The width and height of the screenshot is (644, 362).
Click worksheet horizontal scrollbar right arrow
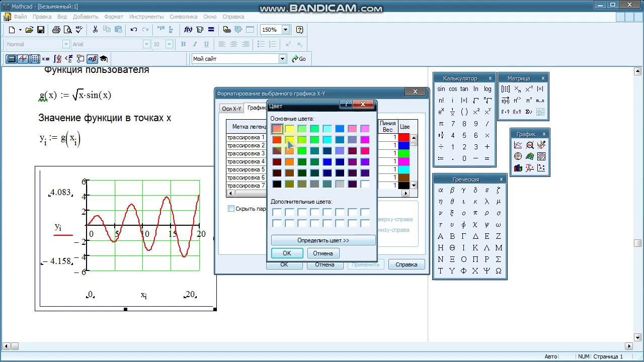coord(629,346)
